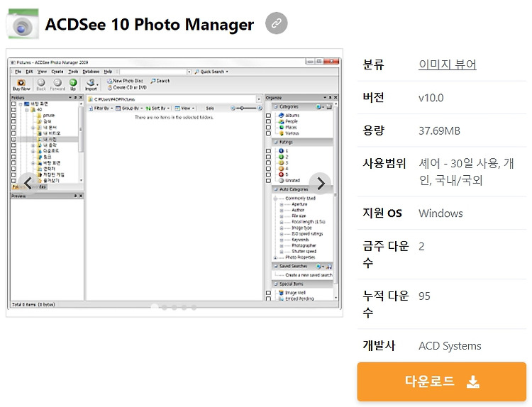Check the People category checkbox

click(x=268, y=121)
